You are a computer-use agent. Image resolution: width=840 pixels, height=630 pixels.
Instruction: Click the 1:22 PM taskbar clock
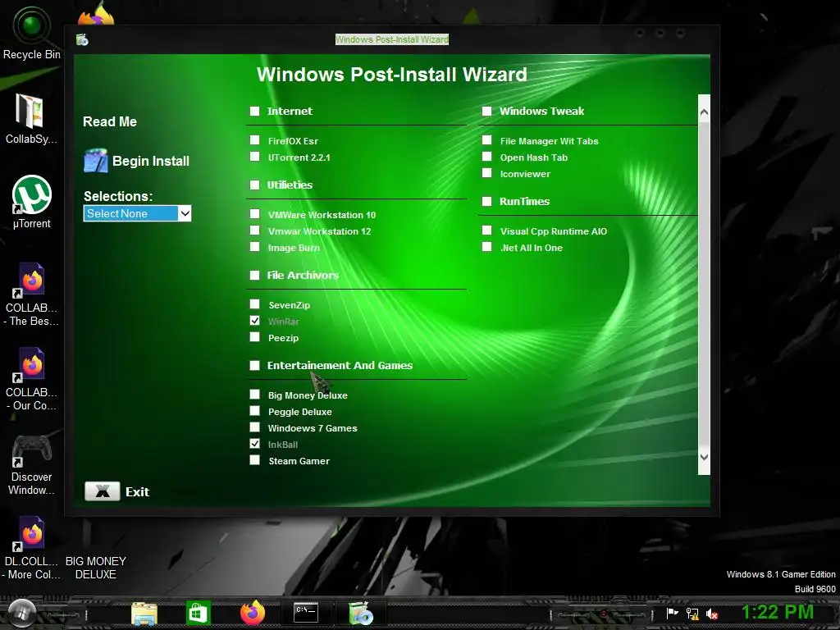click(778, 612)
